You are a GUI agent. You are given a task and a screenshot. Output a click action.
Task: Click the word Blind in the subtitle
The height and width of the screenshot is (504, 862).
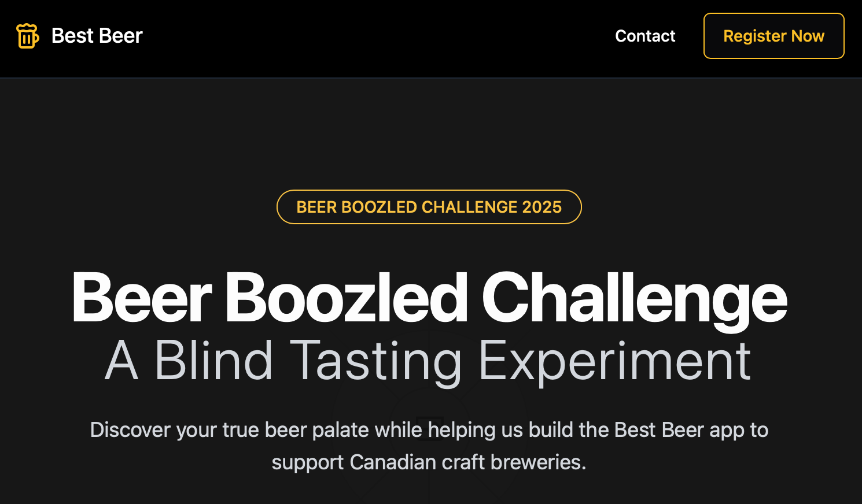tap(213, 361)
